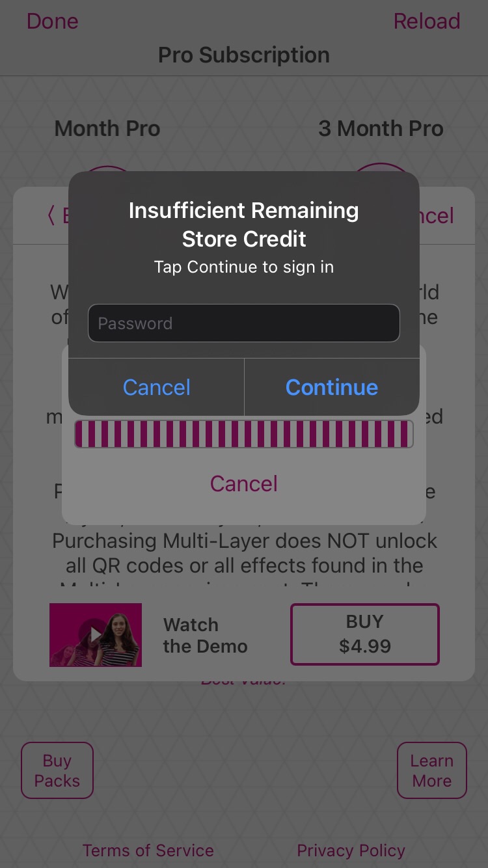The image size is (488, 868).
Task: Tap the Password input field
Action: click(x=244, y=323)
